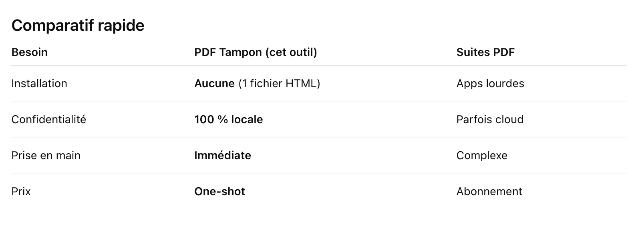Viewport: 644px width, 228px height.
Task: Select the "Besoin" column header
Action: [x=29, y=52]
